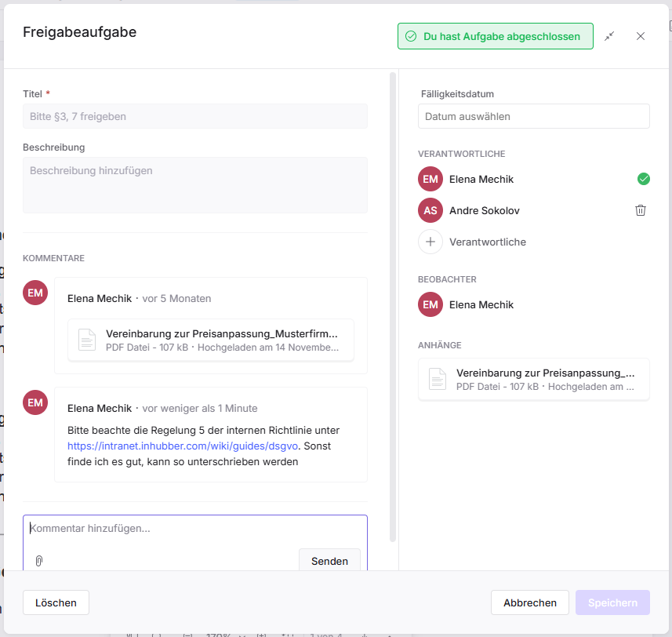Click the AS avatar of Andre Sokolov
The height and width of the screenshot is (637, 672).
click(430, 210)
